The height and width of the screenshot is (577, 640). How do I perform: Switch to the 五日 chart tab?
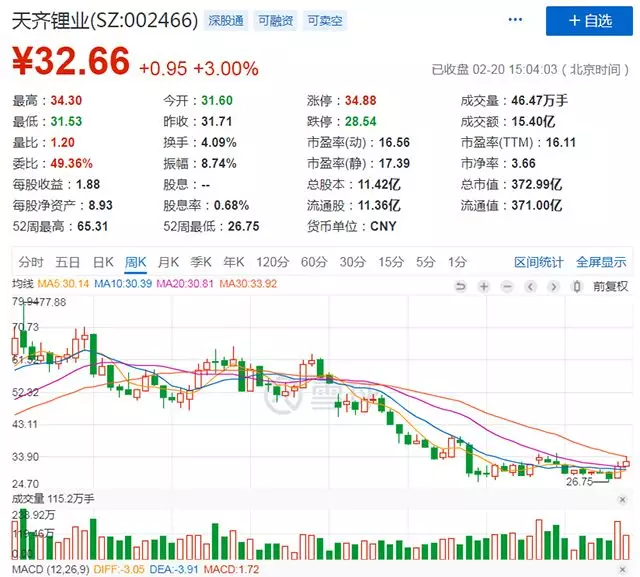point(67,262)
